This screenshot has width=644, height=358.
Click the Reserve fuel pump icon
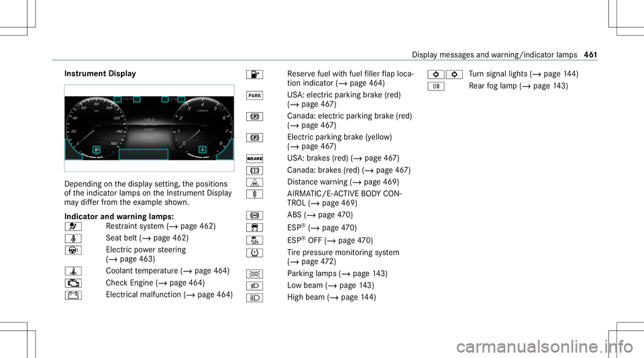(255, 75)
